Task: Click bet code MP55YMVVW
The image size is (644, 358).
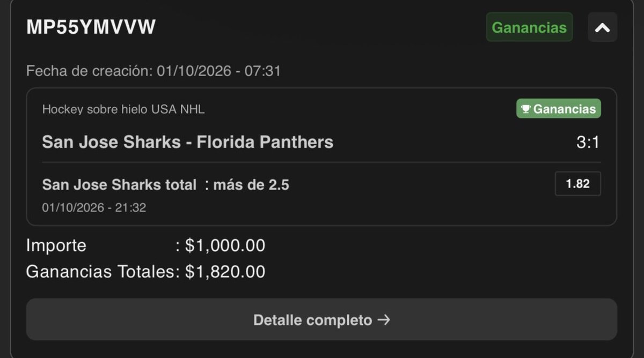Action: [91, 27]
